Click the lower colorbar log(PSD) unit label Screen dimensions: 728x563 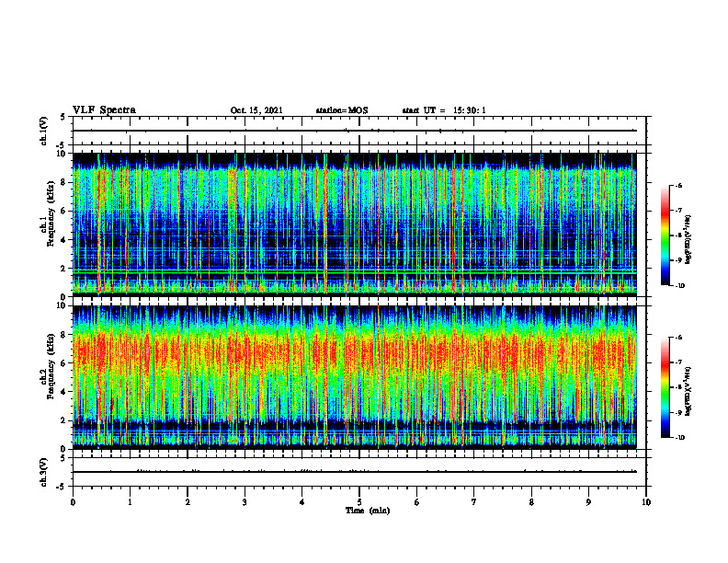(x=688, y=391)
